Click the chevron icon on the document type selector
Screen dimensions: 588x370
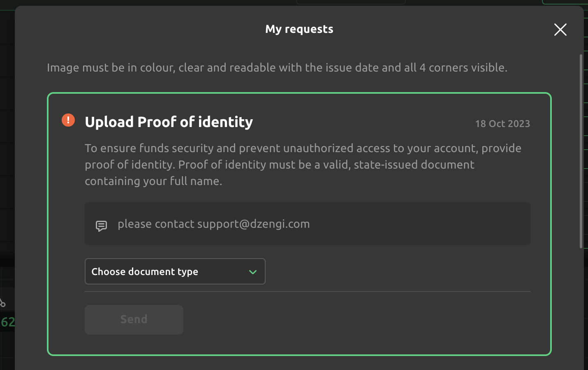click(253, 272)
